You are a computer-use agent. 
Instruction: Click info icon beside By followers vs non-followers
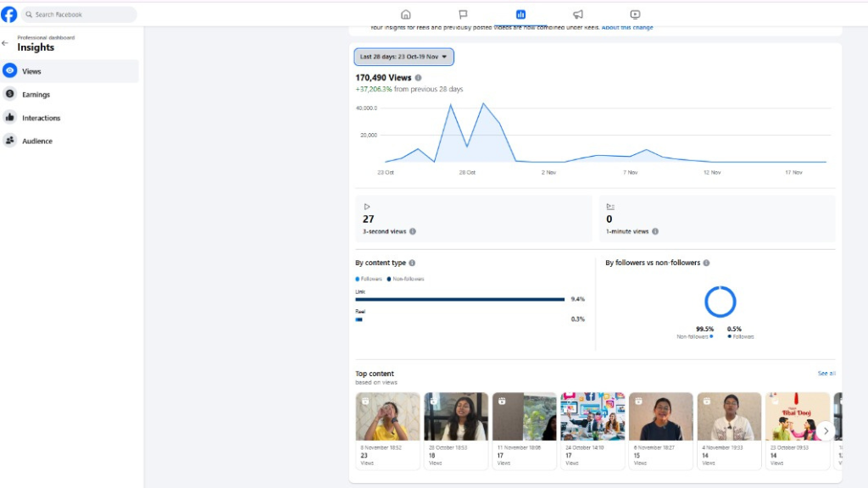click(x=706, y=263)
